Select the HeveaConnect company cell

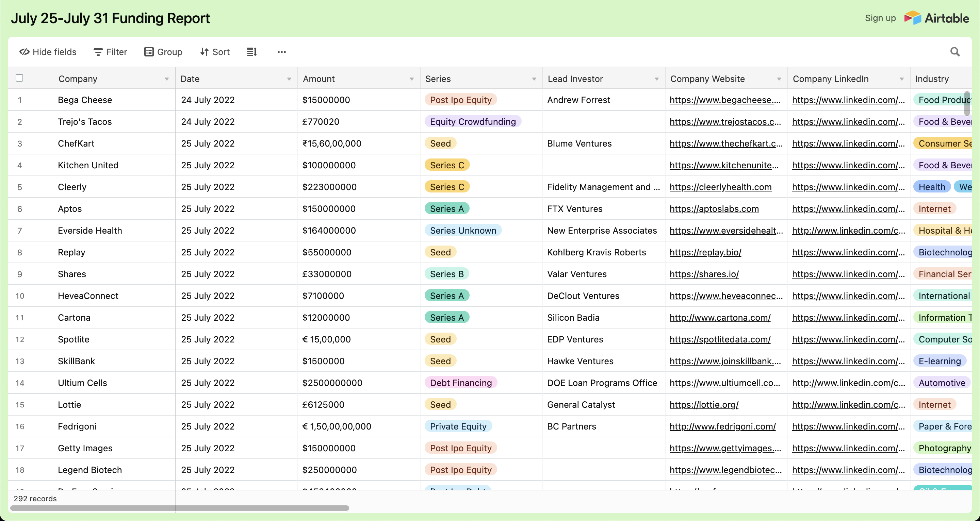pos(88,296)
